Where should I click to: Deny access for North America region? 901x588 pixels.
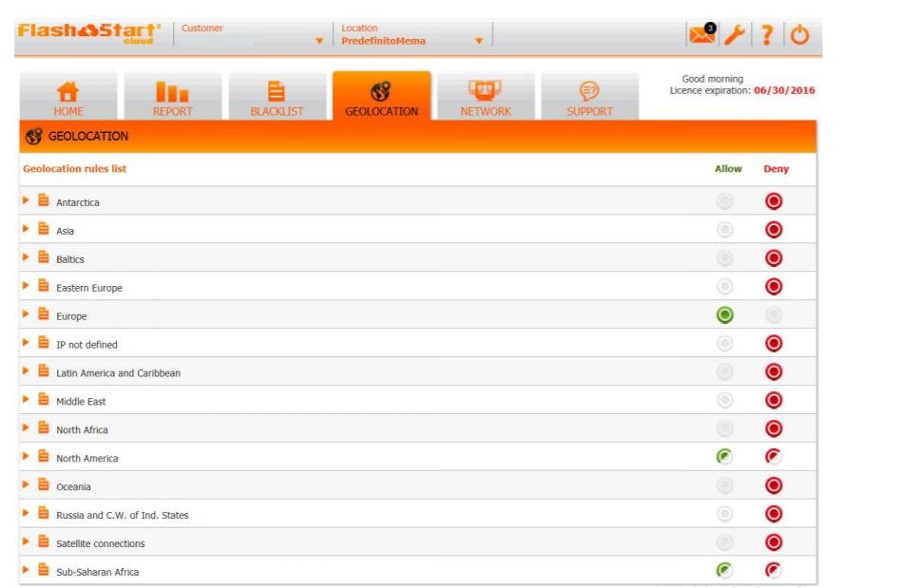776,457
